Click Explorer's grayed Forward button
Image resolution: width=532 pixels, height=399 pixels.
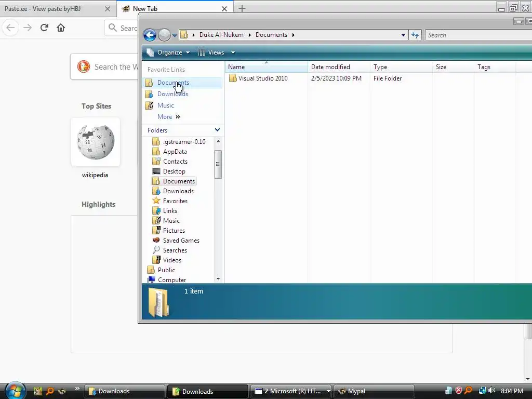tap(164, 35)
